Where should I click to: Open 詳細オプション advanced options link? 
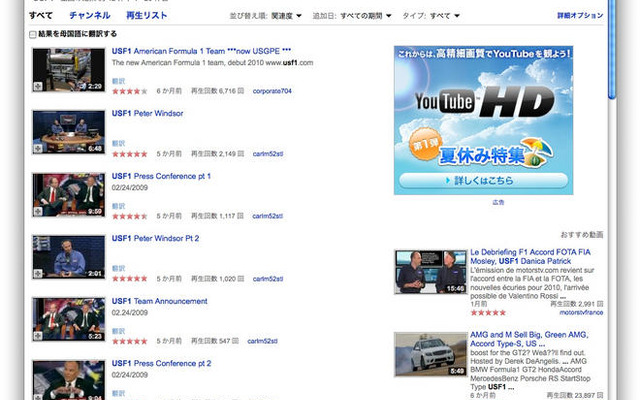click(x=580, y=16)
